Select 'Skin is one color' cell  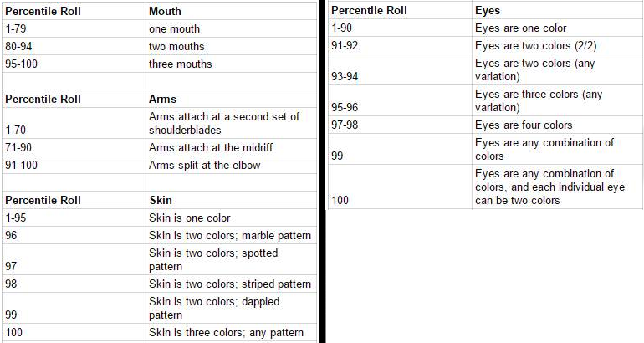click(x=231, y=218)
